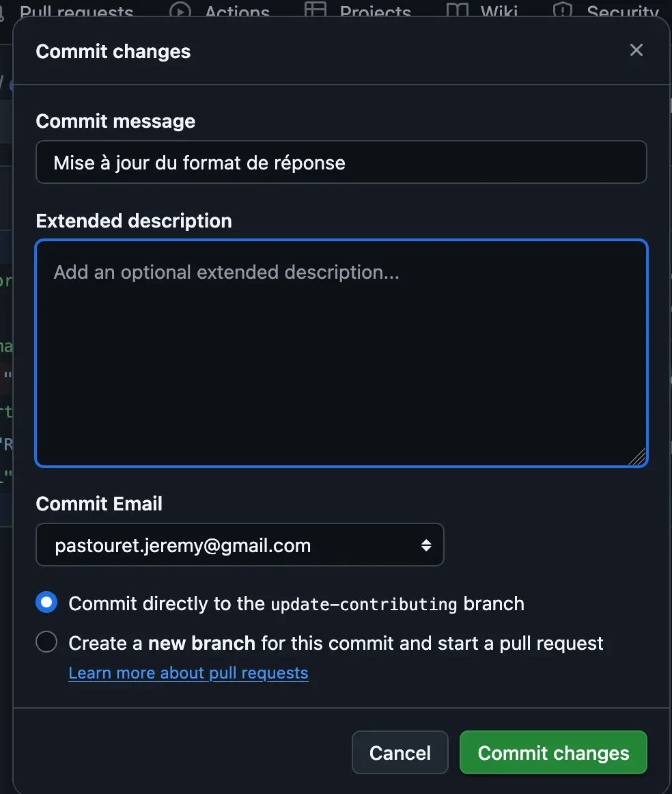Open the pastouret.jeremy@gmail.com email dropdown
The width and height of the screenshot is (672, 794).
click(x=239, y=545)
